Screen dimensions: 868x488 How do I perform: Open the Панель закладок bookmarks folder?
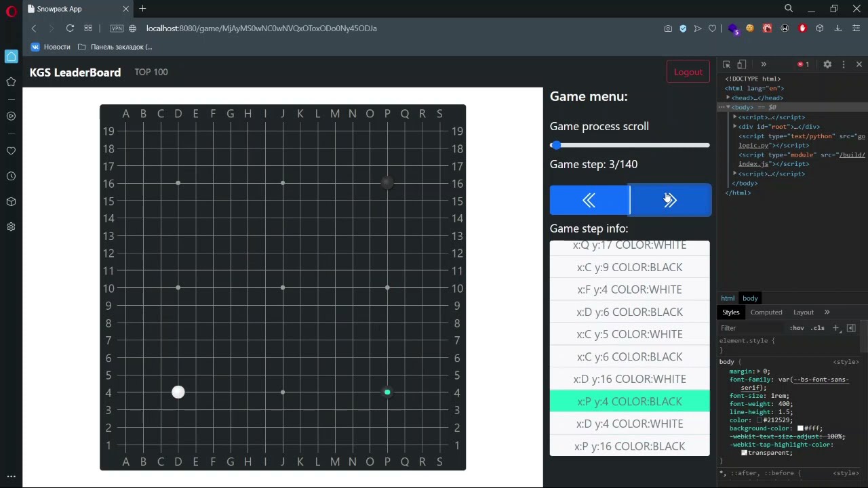click(x=115, y=47)
